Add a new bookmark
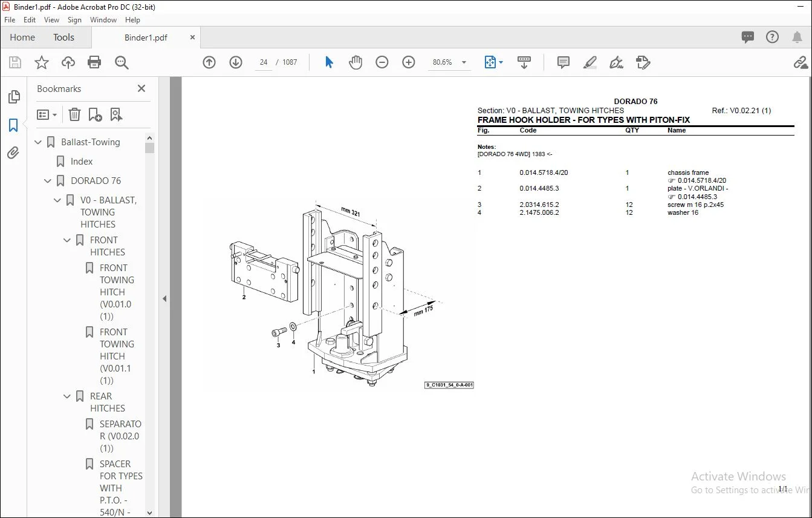 point(96,114)
